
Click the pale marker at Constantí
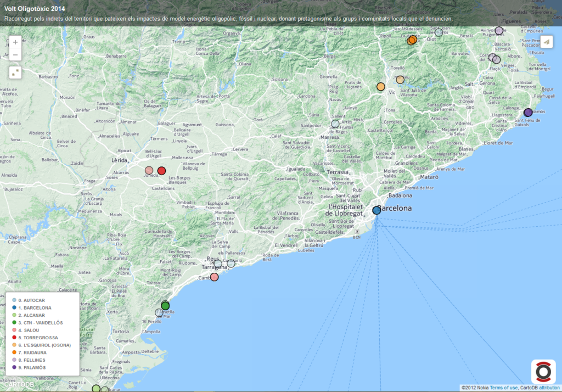point(231,264)
